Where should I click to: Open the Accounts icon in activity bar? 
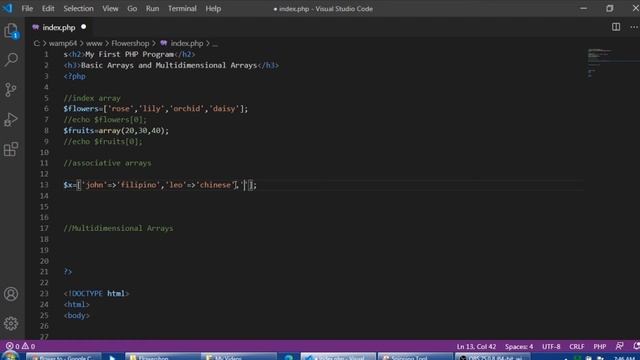(x=11, y=294)
